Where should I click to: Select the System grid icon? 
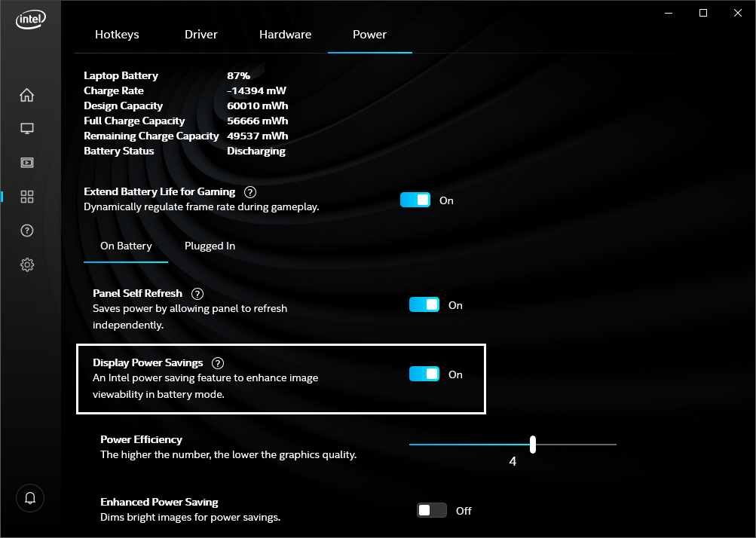27,197
